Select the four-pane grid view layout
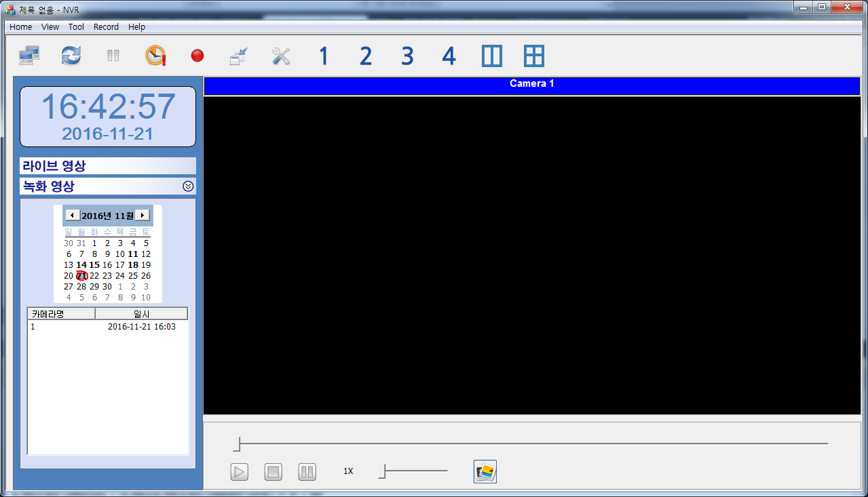Viewport: 868px width, 497px height. [534, 56]
